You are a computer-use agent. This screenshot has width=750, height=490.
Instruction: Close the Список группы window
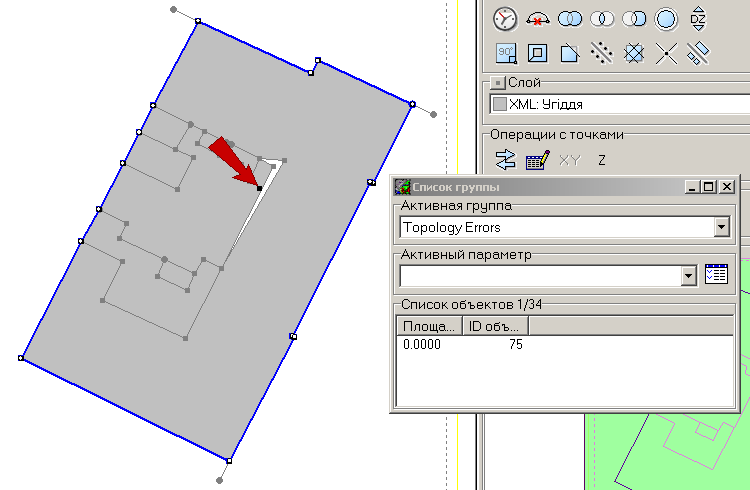[x=727, y=187]
